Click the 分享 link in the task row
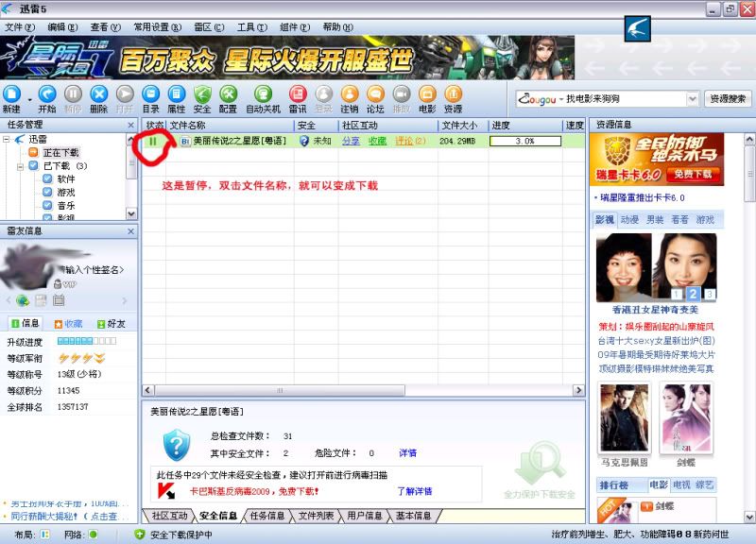Viewport: 756px width, 544px height. click(351, 141)
